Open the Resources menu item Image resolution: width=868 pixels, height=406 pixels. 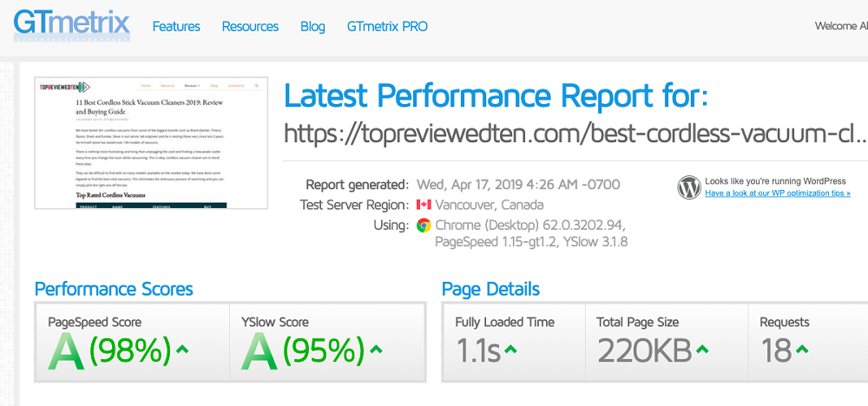click(x=250, y=26)
